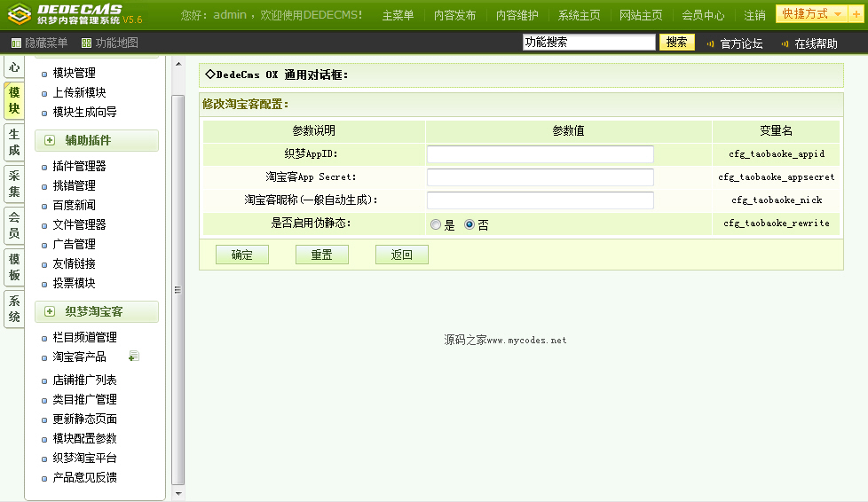This screenshot has height=502, width=868.
Task: Click 注销 to log out
Action: pos(754,15)
